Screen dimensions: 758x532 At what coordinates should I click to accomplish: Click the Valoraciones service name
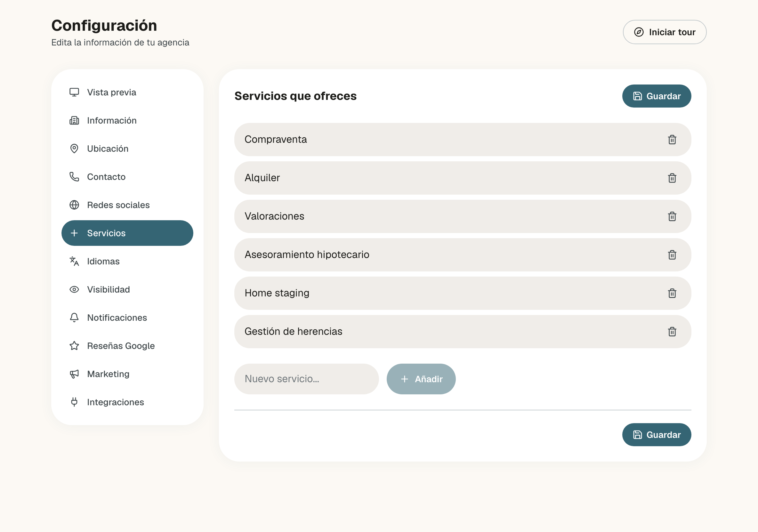point(274,216)
